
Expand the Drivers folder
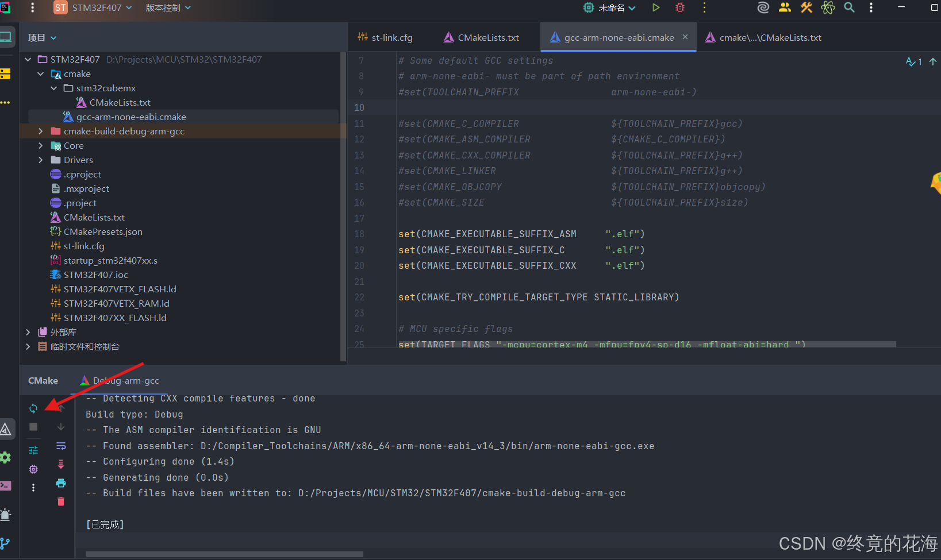[40, 160]
